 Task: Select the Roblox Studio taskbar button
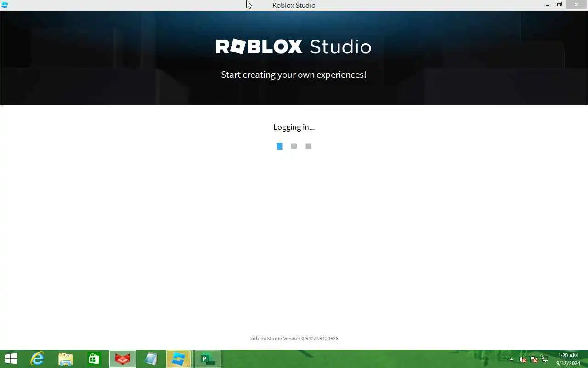coord(178,359)
